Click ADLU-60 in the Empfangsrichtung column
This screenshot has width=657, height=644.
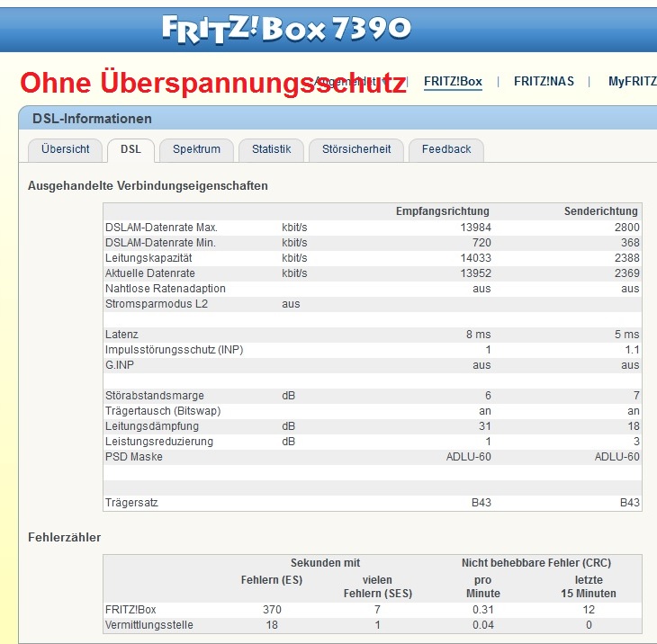point(468,457)
